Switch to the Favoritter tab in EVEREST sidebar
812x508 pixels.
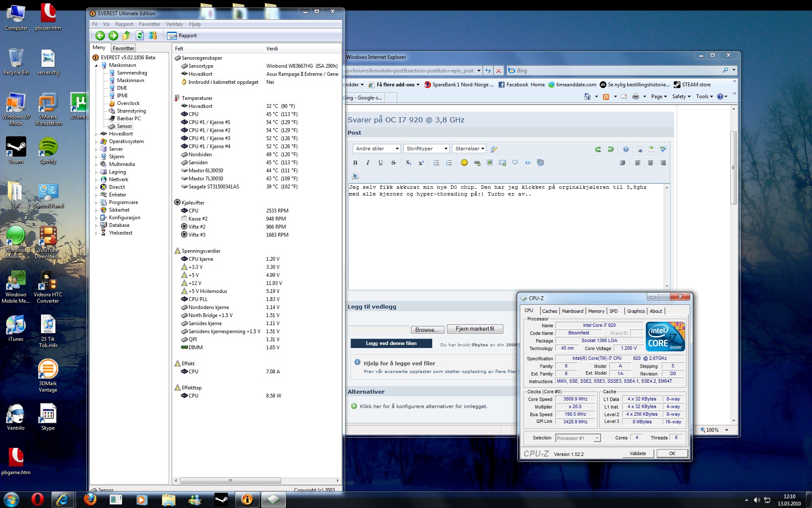coord(123,48)
